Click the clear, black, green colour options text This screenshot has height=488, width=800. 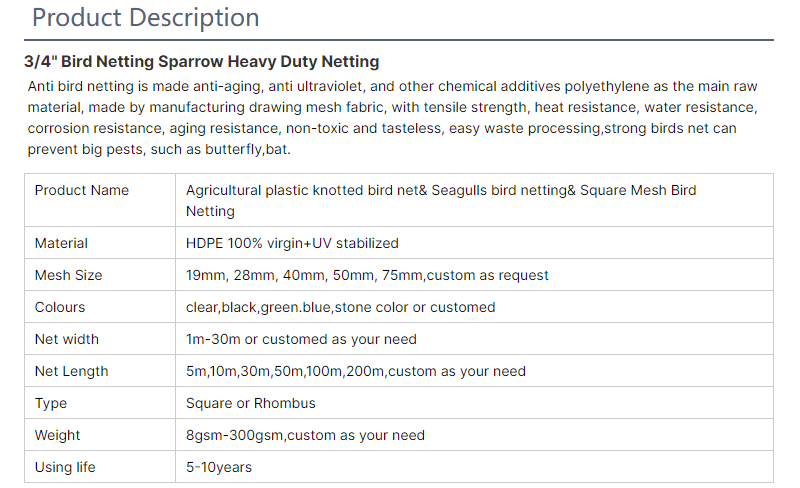pos(340,307)
